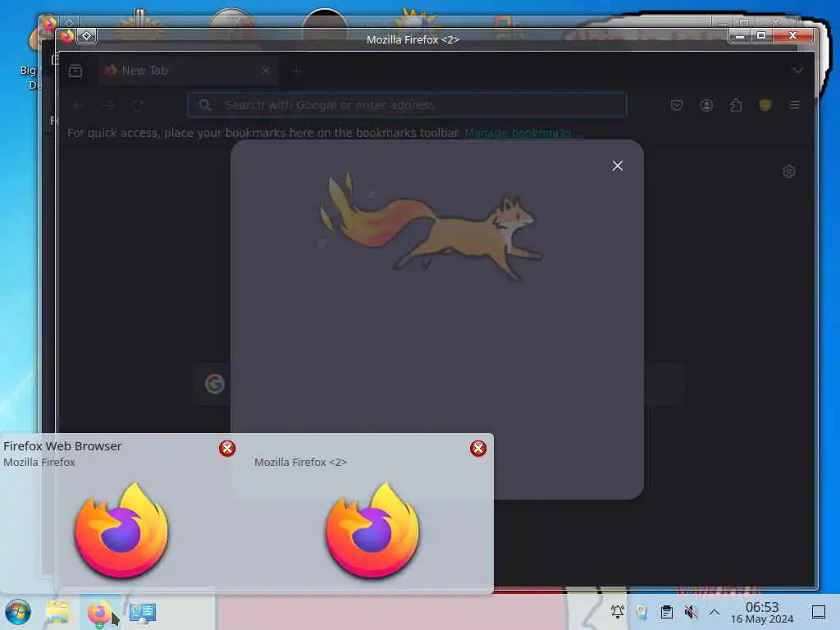Close Mozilla Firefox <2> preview thumbnail
Image resolution: width=840 pixels, height=630 pixels.
(x=478, y=449)
